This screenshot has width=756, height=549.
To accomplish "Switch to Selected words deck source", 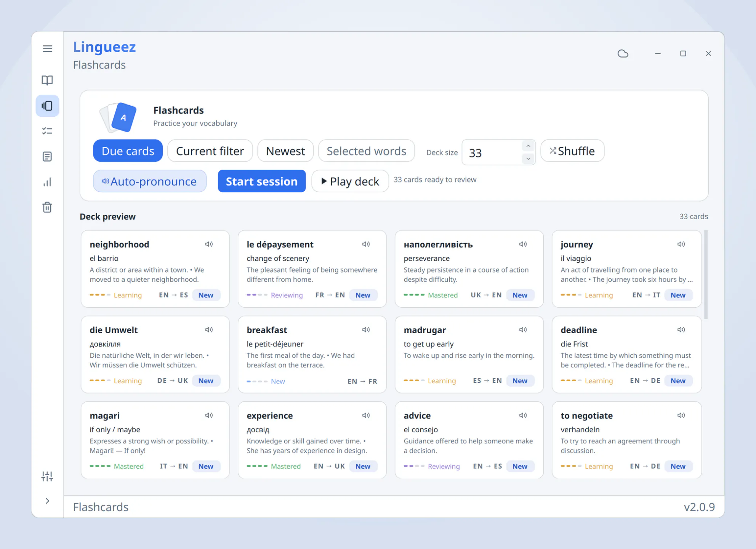I will pyautogui.click(x=366, y=151).
